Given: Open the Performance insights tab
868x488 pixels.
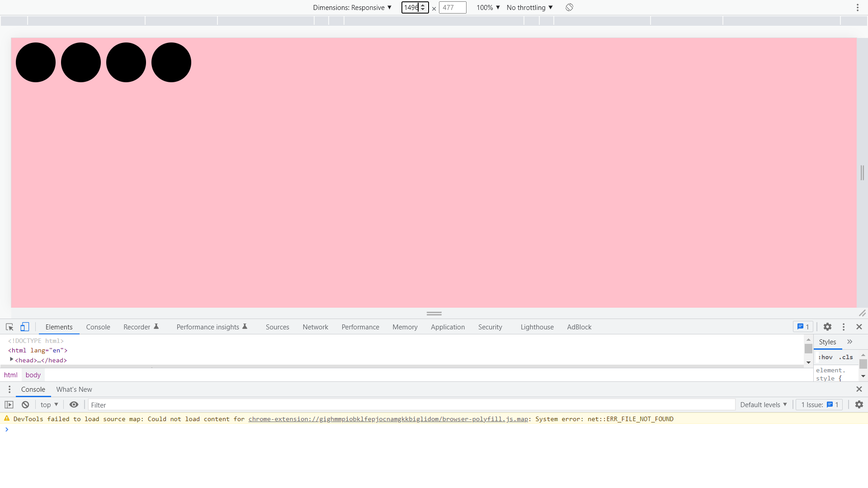Looking at the screenshot, I should pos(212,327).
